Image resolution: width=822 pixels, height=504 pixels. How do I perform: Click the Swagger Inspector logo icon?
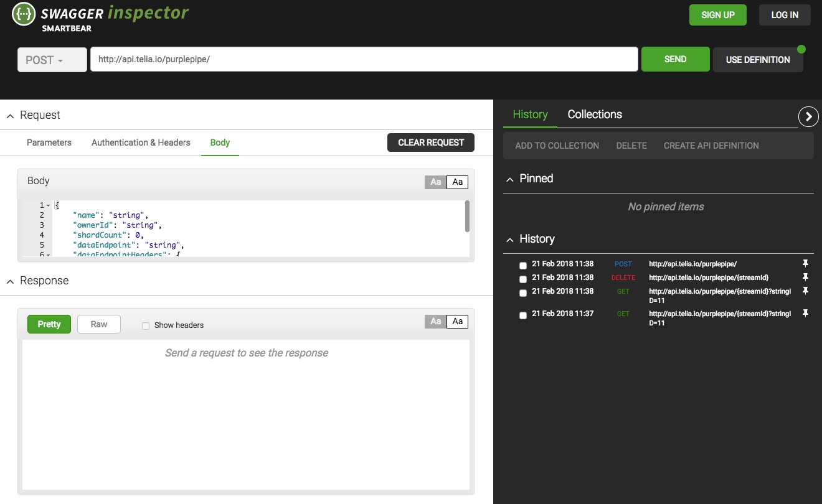click(x=24, y=14)
